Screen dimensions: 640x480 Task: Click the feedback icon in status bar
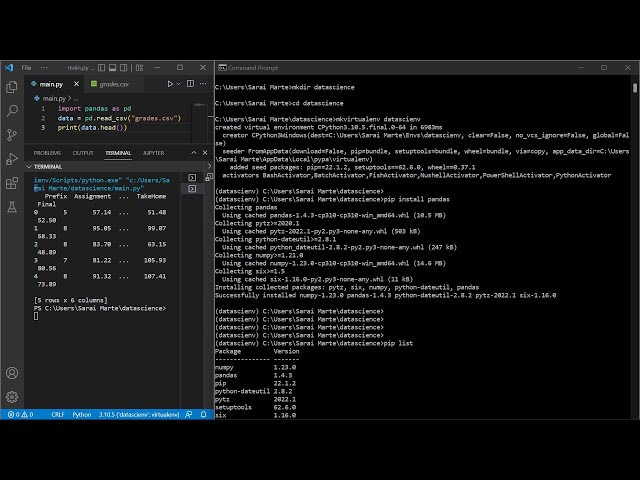pos(189,415)
